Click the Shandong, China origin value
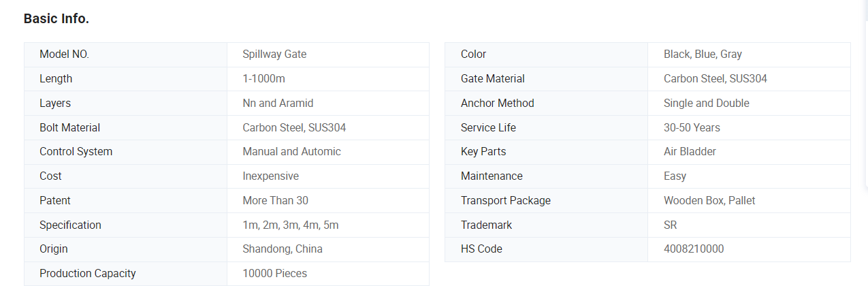Image resolution: width=868 pixels, height=286 pixels. coord(283,249)
